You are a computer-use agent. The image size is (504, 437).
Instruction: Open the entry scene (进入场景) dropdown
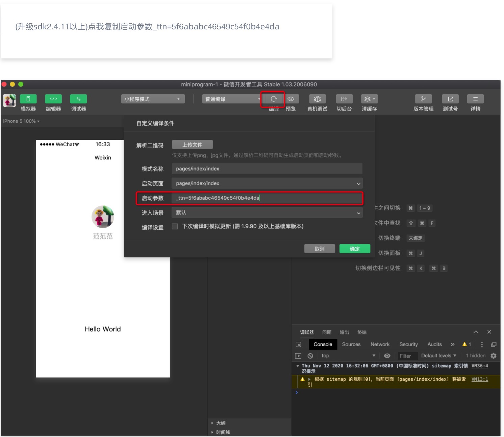click(x=267, y=213)
